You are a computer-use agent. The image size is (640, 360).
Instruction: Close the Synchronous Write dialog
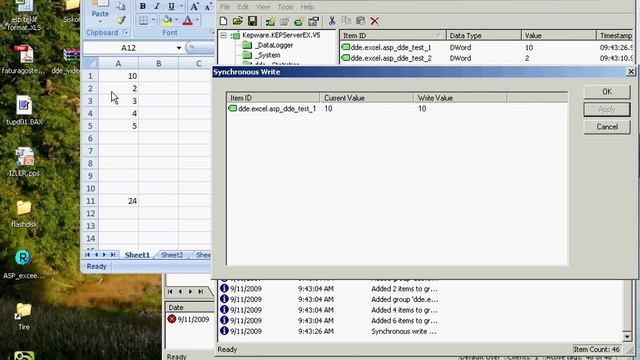631,72
